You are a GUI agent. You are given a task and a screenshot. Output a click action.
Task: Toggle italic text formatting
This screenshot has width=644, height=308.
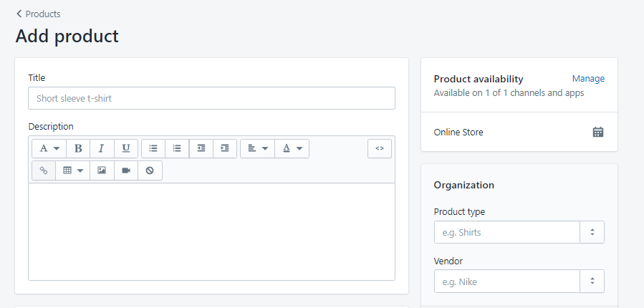click(x=102, y=148)
